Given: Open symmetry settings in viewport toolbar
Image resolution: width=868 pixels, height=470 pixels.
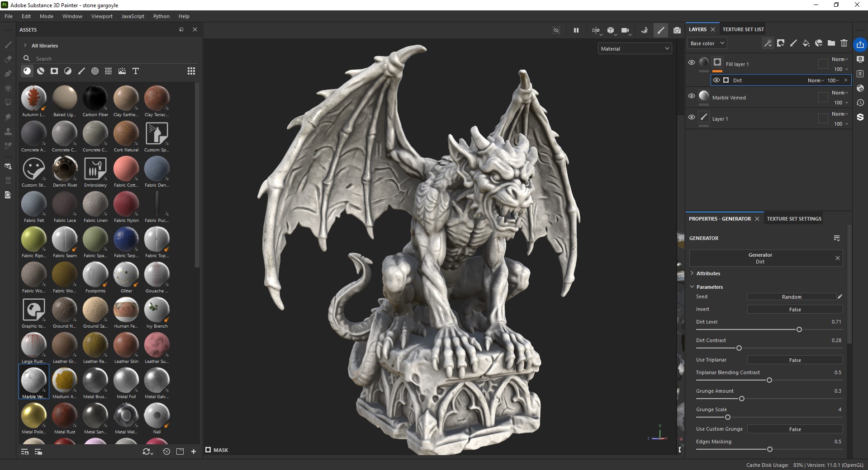Looking at the screenshot, I should (596, 30).
